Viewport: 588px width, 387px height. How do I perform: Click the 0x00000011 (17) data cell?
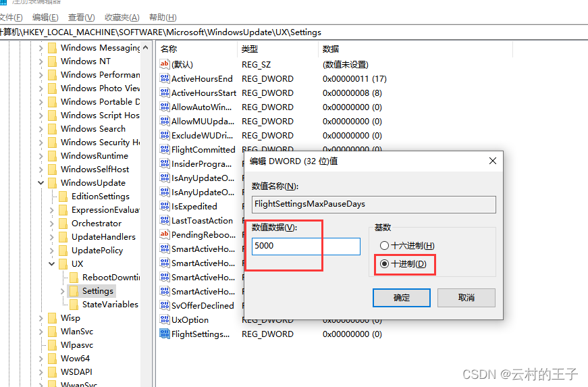[x=354, y=79]
